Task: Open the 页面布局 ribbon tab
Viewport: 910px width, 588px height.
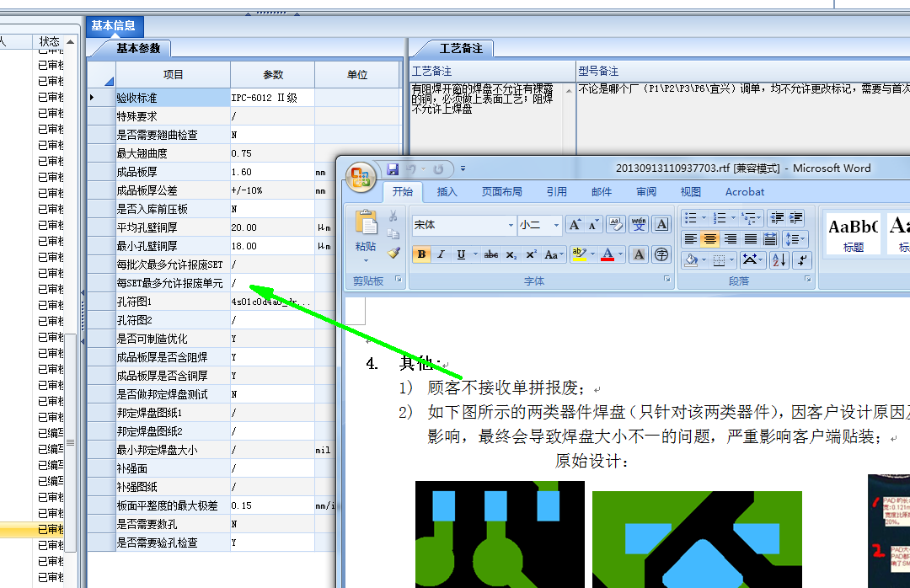Action: coord(501,192)
